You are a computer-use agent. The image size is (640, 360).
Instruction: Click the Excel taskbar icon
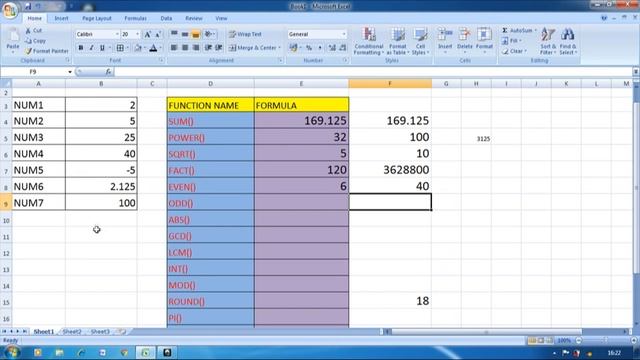(x=145, y=353)
